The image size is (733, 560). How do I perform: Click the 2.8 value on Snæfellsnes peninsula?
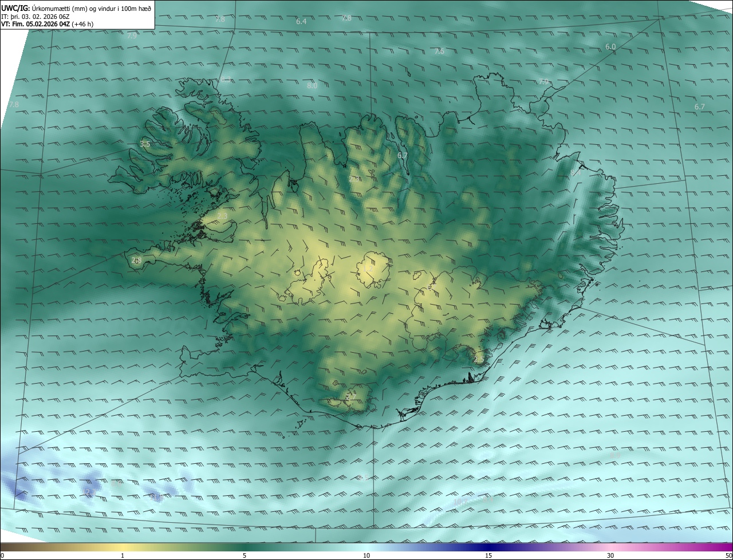coord(136,260)
